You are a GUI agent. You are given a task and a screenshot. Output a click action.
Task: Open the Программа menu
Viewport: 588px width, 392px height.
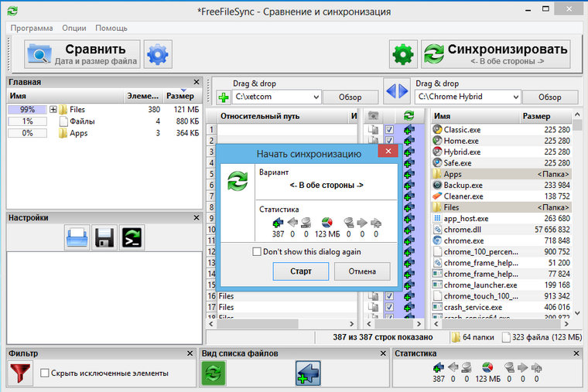point(32,28)
